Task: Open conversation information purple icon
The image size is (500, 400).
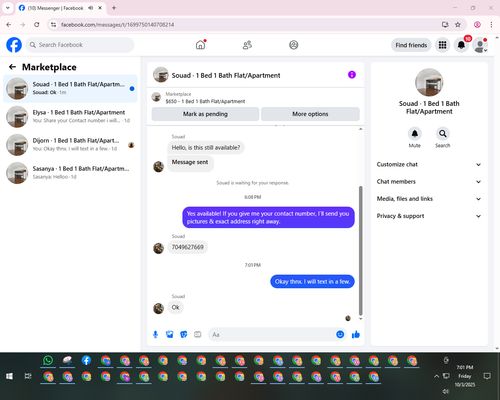Action: 352,75
